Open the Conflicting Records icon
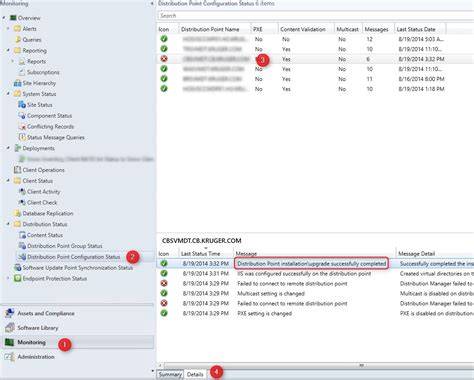This screenshot has width=474, height=380. click(22, 127)
